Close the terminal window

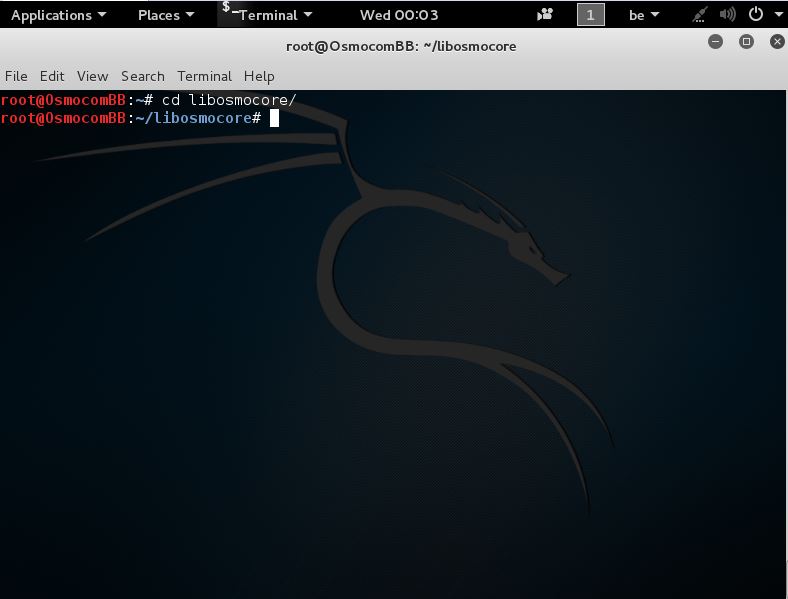[x=777, y=42]
